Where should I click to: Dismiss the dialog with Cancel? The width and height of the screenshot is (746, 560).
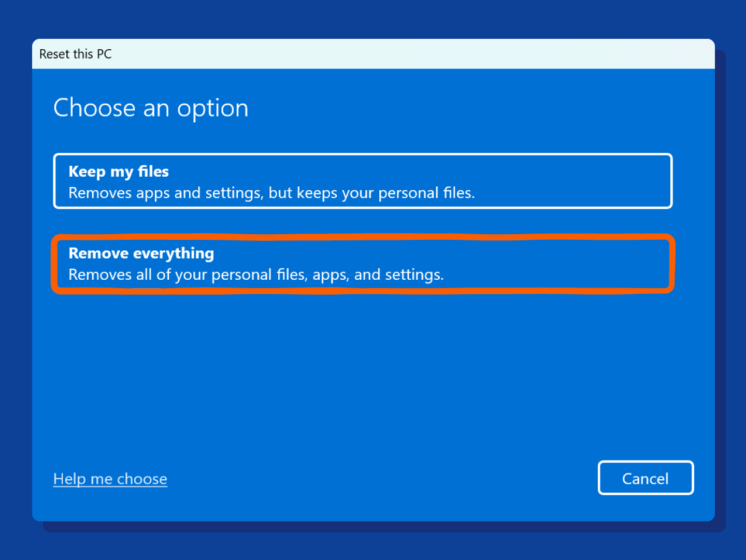[x=645, y=478]
